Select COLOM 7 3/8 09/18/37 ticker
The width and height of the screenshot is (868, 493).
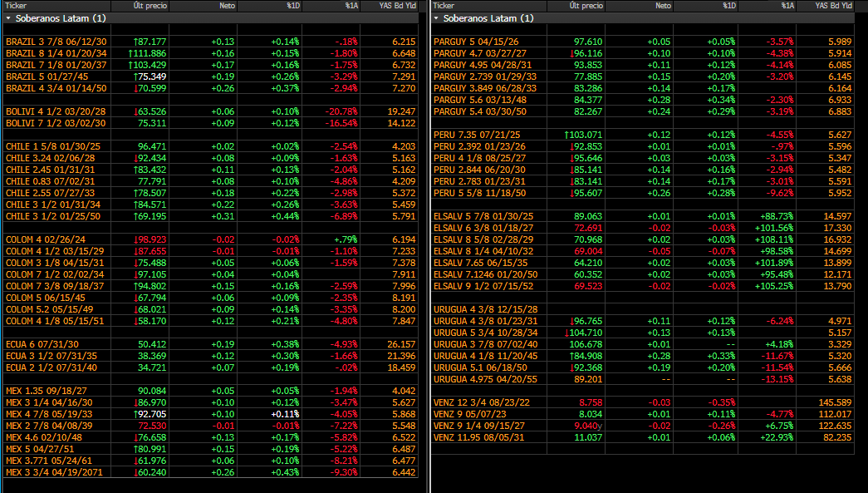pyautogui.click(x=55, y=286)
